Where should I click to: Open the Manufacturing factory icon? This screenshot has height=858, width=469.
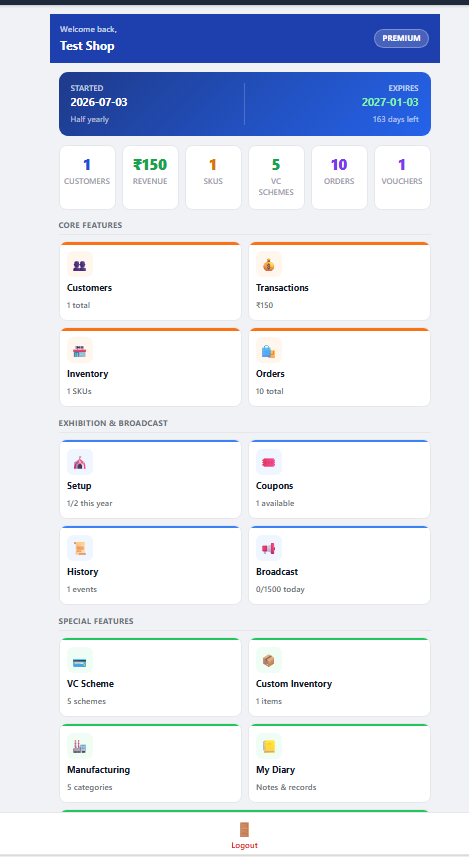click(x=80, y=747)
